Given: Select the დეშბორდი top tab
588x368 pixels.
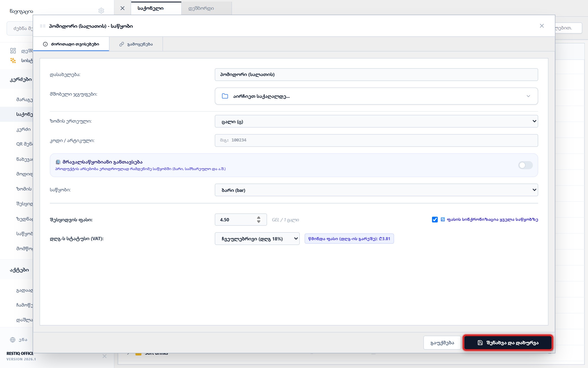Looking at the screenshot, I should tap(206, 8).
